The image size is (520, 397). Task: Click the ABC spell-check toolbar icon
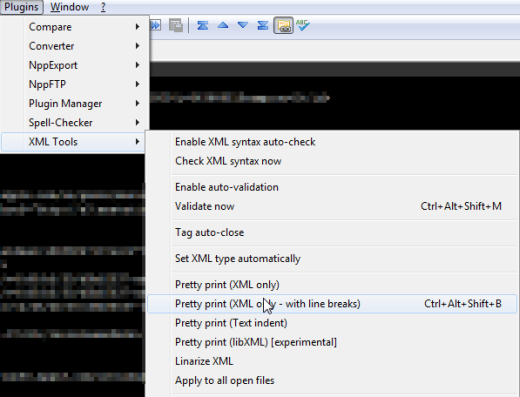pos(303,25)
